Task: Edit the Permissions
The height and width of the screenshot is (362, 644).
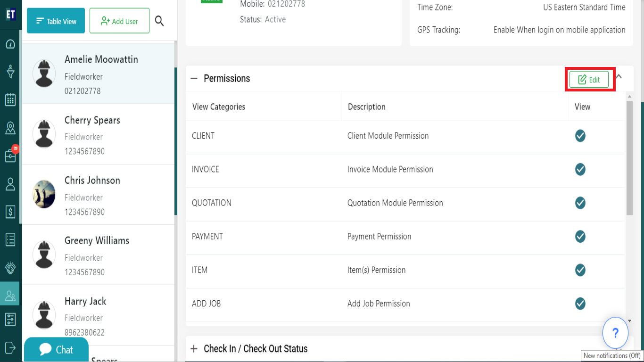Action: coord(589,80)
